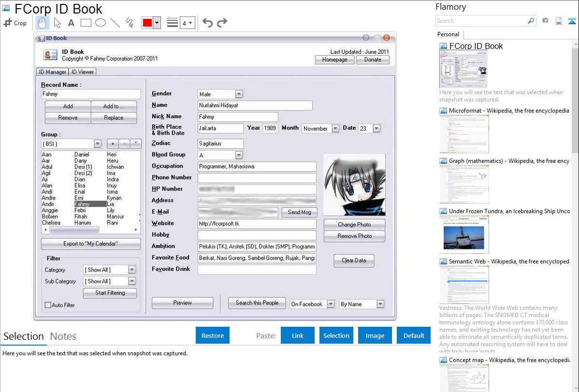This screenshot has height=392, width=579.
Task: Click the Paste Image button
Action: pos(375,335)
